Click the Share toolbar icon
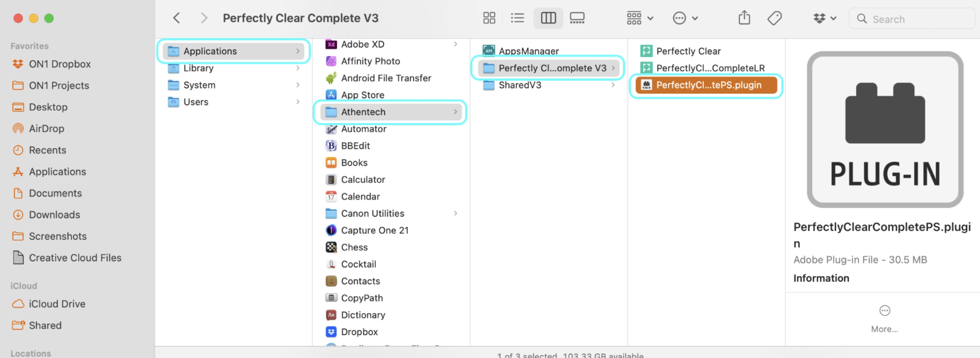Image resolution: width=980 pixels, height=358 pixels. tap(744, 18)
